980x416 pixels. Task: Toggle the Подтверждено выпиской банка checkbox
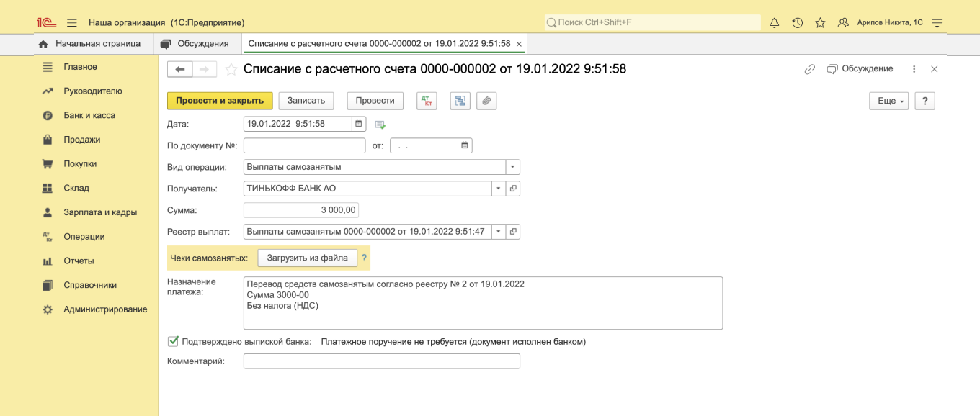173,342
